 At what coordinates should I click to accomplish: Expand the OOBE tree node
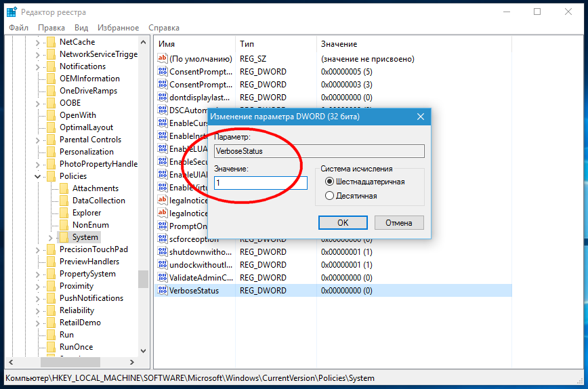pos(37,104)
